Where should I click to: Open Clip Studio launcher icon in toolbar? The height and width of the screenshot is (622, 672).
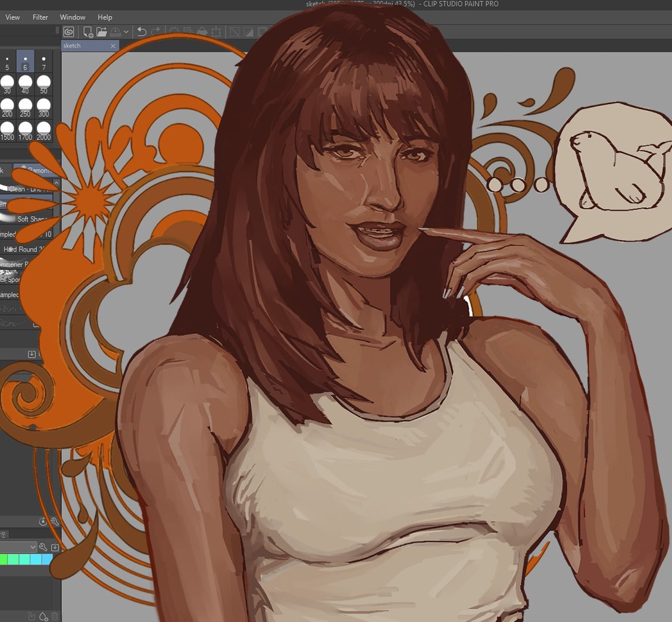(x=68, y=32)
